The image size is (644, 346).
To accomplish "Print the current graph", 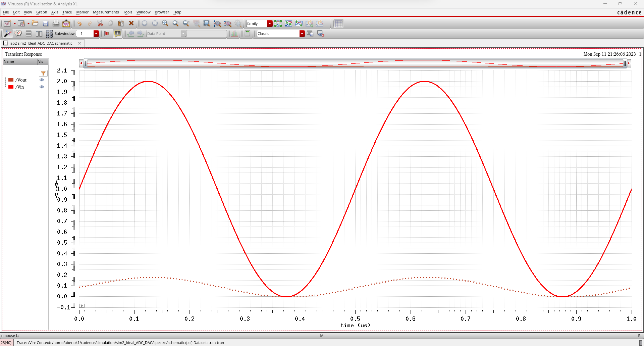I will [56, 23].
